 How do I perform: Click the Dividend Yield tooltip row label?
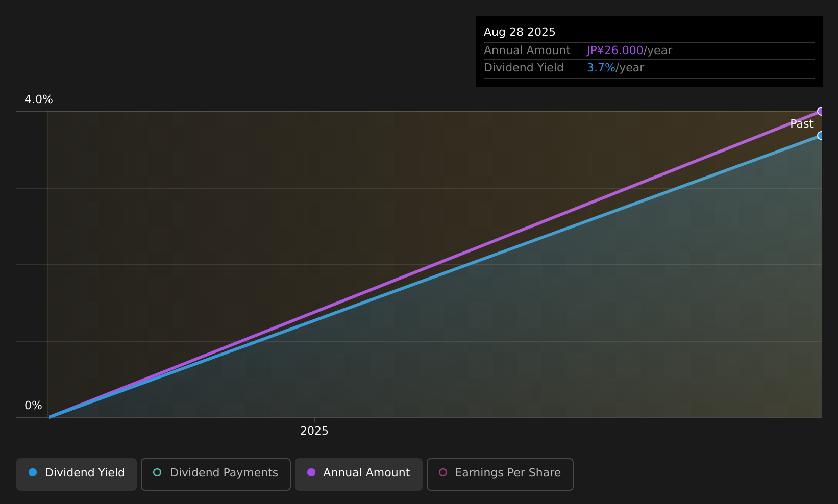(x=524, y=68)
